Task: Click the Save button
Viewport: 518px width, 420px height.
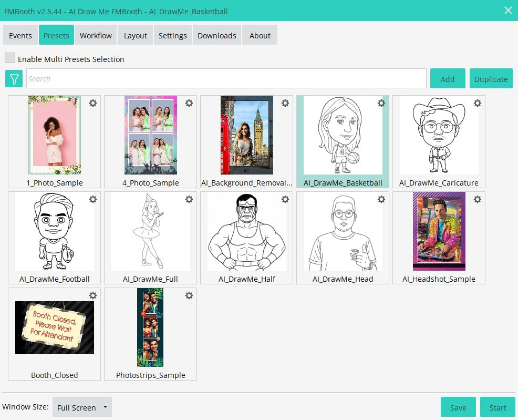Action: point(458,407)
